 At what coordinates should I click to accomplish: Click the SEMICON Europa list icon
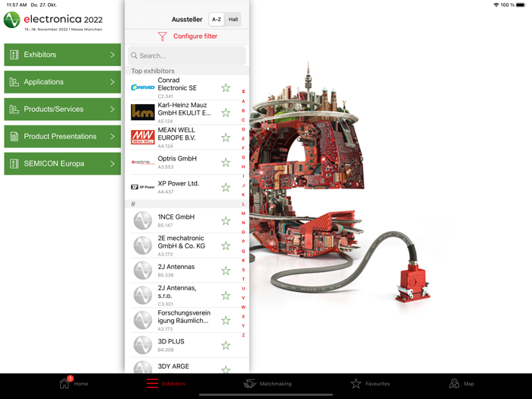click(x=14, y=163)
